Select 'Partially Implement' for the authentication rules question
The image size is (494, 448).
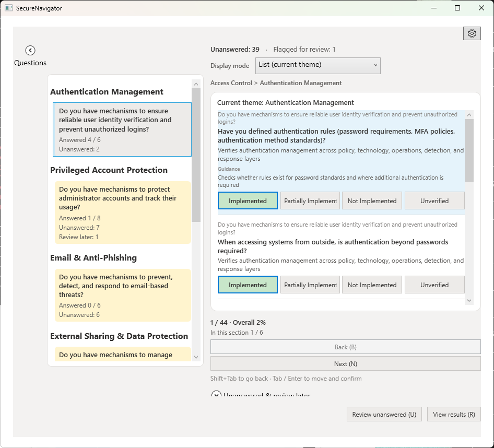click(310, 201)
